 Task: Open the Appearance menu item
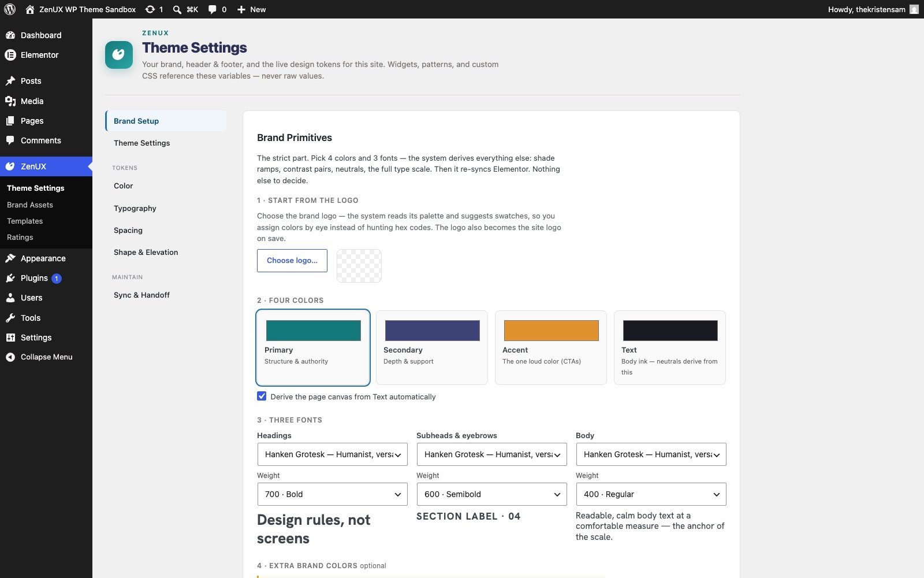pyautogui.click(x=46, y=258)
